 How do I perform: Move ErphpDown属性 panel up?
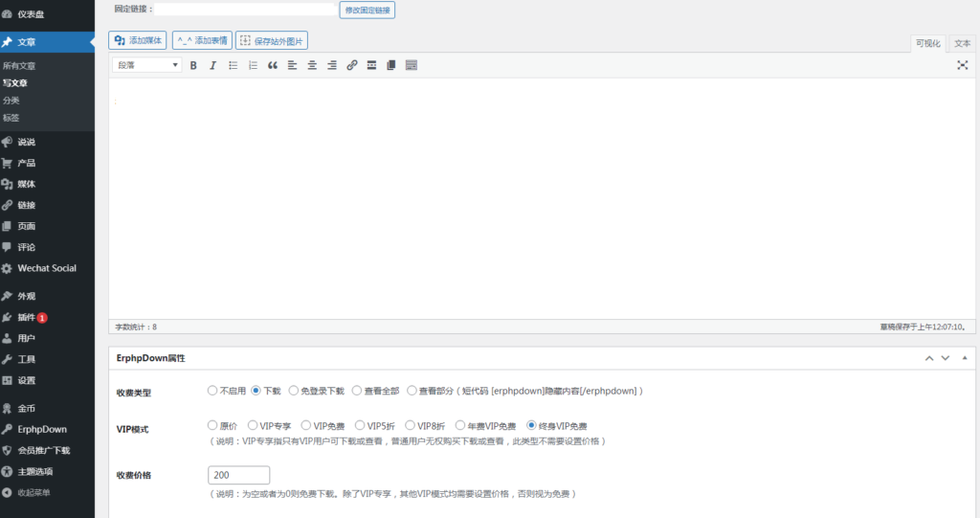point(929,358)
